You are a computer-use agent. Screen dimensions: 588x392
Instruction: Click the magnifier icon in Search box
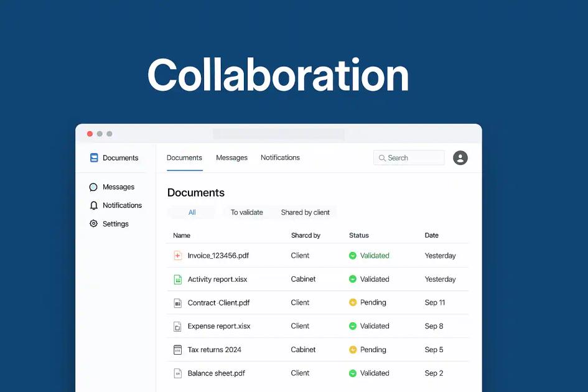382,158
